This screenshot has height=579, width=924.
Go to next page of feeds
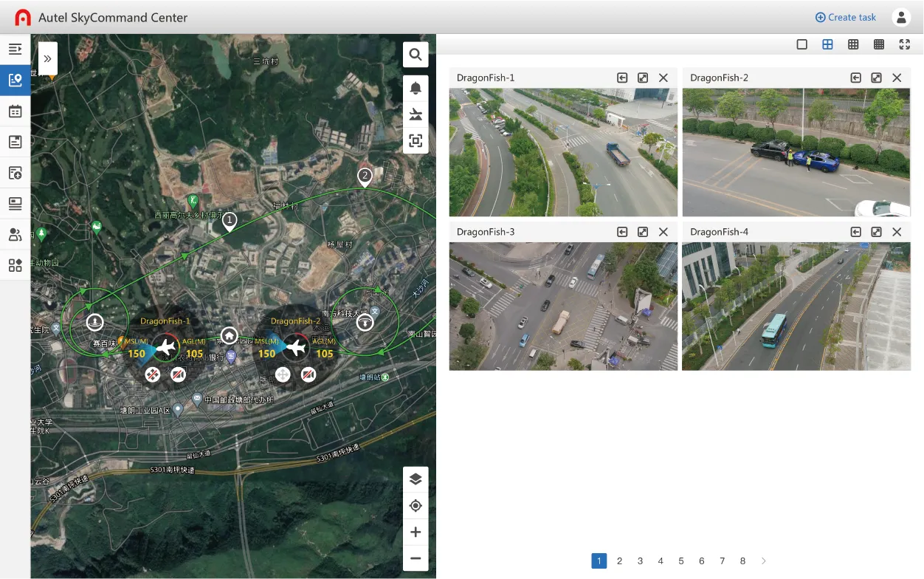pos(763,561)
